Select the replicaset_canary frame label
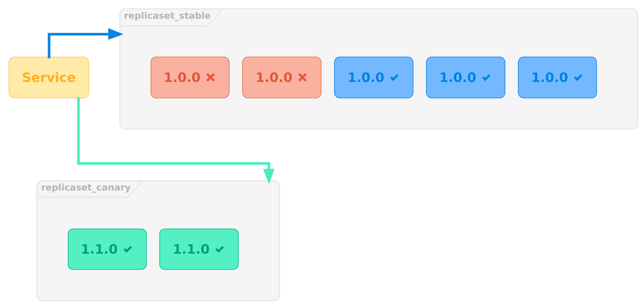 coord(86,188)
